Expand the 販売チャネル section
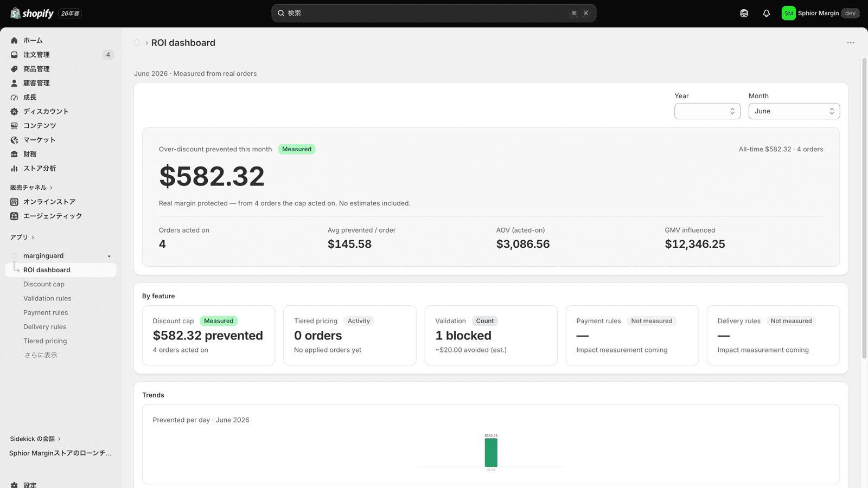The height and width of the screenshot is (488, 868). (x=31, y=188)
